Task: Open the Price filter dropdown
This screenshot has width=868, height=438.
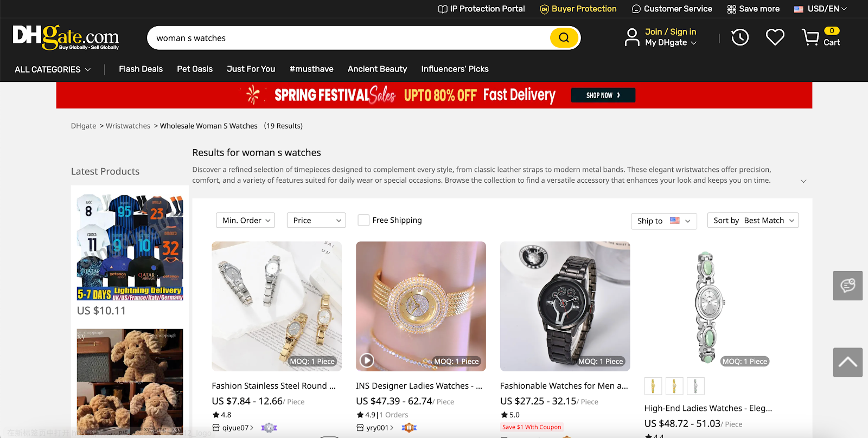Action: [x=316, y=220]
